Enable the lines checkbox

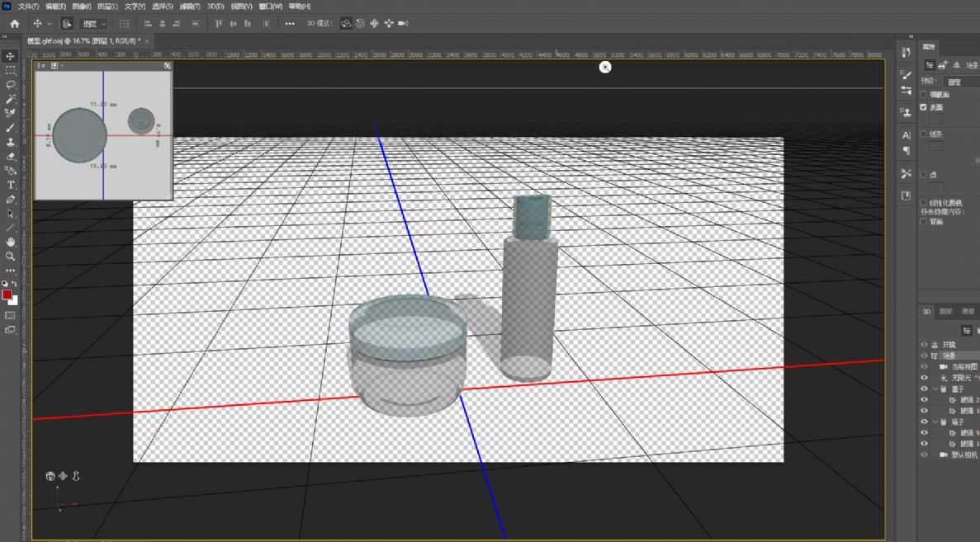click(924, 134)
